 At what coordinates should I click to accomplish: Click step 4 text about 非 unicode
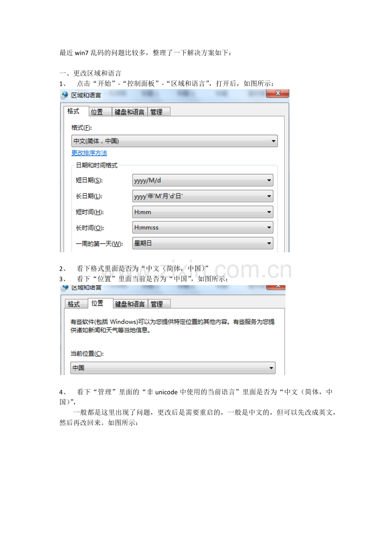tap(196, 396)
